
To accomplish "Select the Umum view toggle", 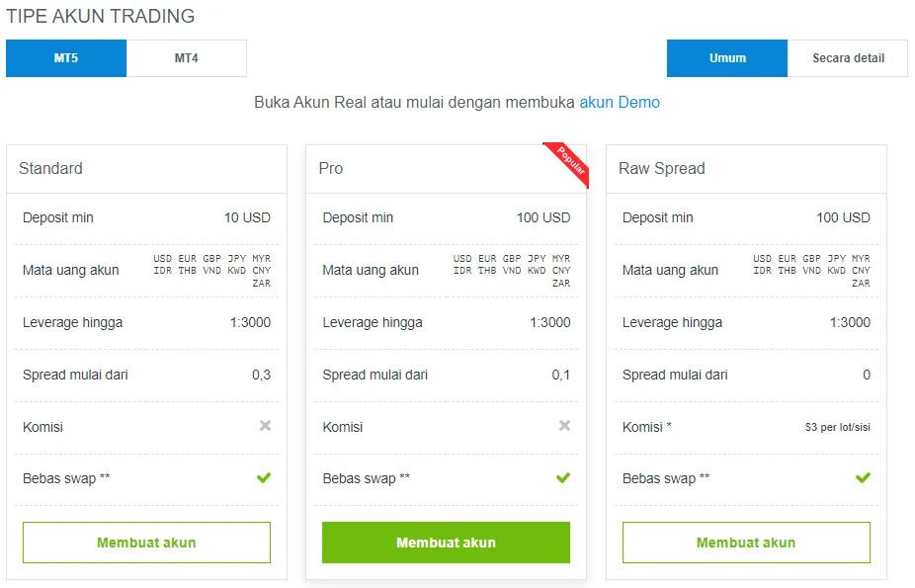I will click(x=727, y=58).
